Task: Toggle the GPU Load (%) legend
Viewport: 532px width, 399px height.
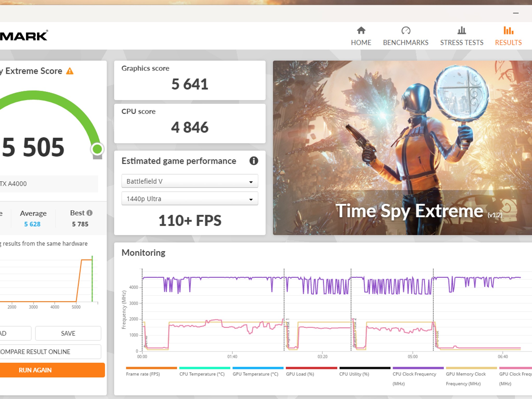Action: pos(311,372)
